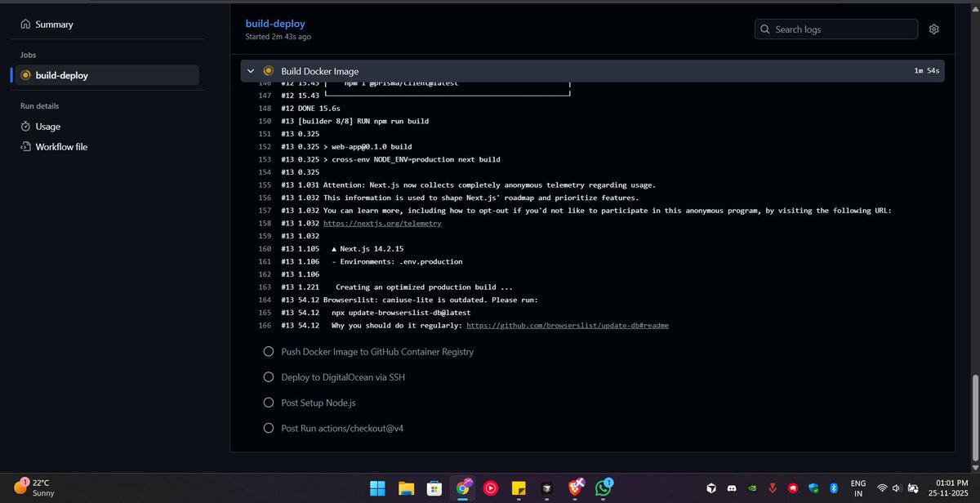The width and height of the screenshot is (980, 503).
Task: Click the Summary home icon
Action: [x=25, y=24]
